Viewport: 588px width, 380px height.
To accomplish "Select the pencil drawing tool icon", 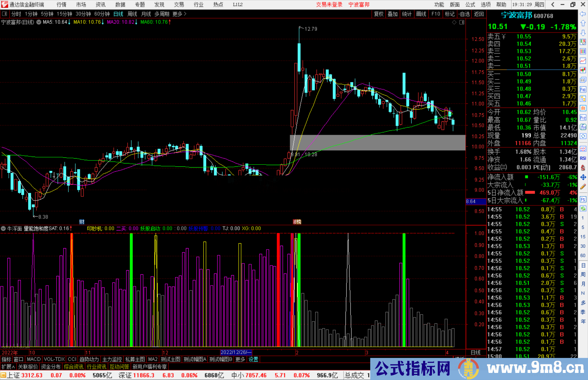I will [x=583, y=187].
